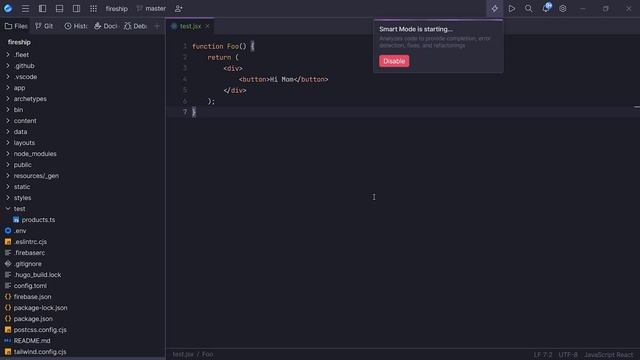
Task: Expand the .github folder
Action: tap(8, 66)
